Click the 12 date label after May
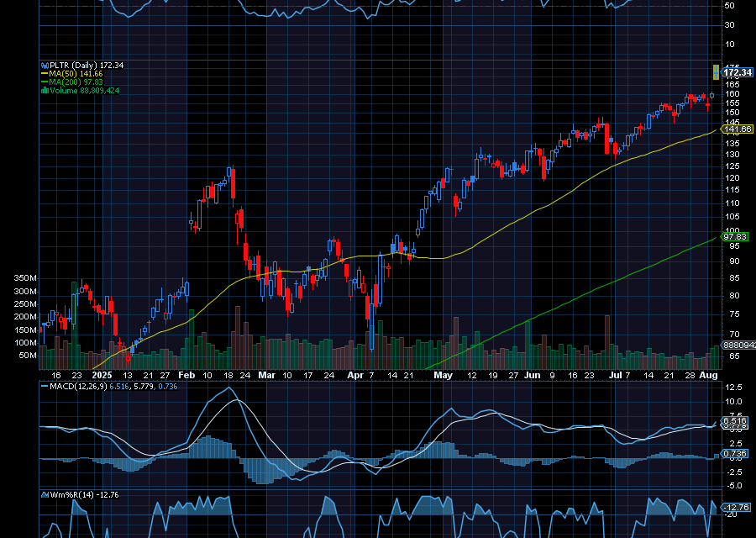Viewport: 756px width, 538px height. coord(472,375)
